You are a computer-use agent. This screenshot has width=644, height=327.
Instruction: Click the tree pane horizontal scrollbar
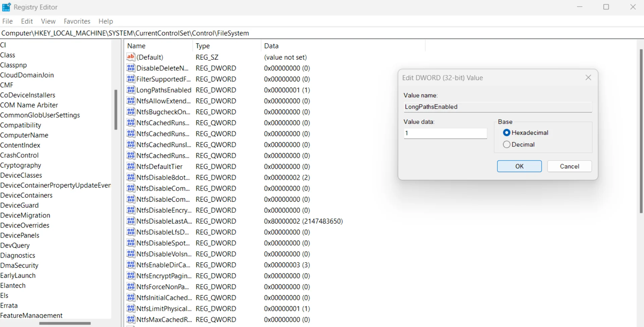point(65,323)
